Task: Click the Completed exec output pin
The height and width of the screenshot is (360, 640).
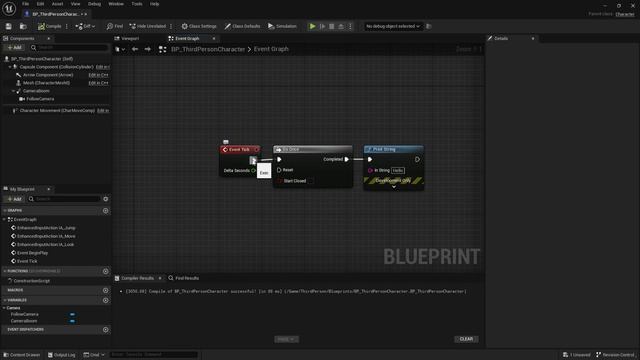Action: pos(347,159)
